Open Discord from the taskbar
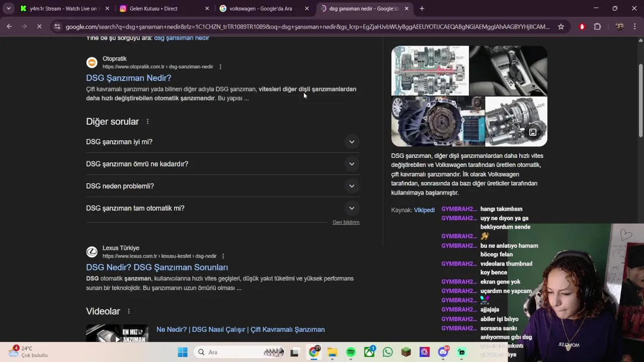 tap(443, 352)
